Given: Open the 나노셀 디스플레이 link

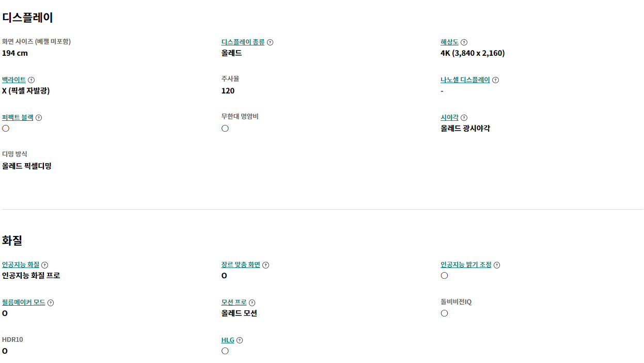Looking at the screenshot, I should tap(465, 80).
